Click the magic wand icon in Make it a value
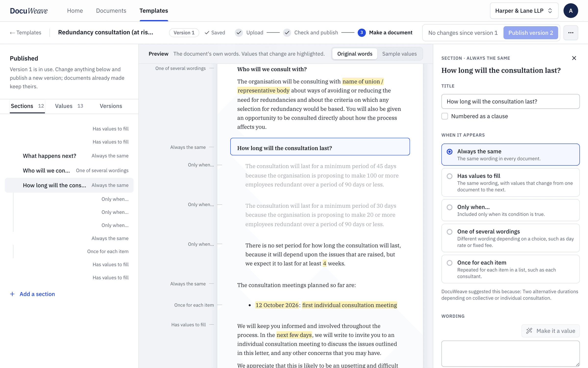Viewport: 588px width, 368px height. coord(529,331)
